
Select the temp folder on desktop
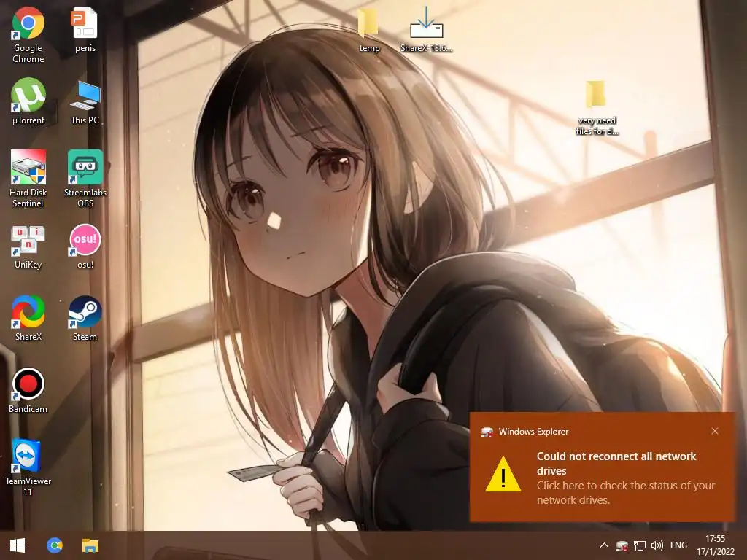369,29
